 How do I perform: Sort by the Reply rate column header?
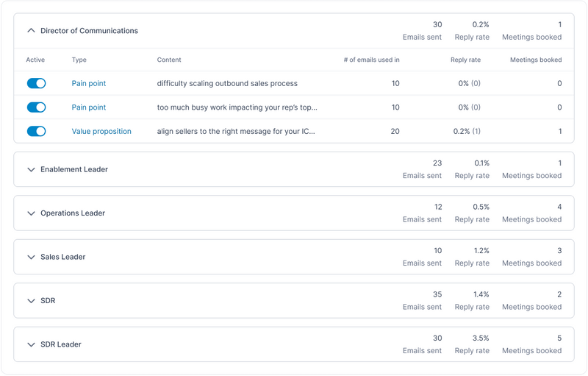(465, 60)
